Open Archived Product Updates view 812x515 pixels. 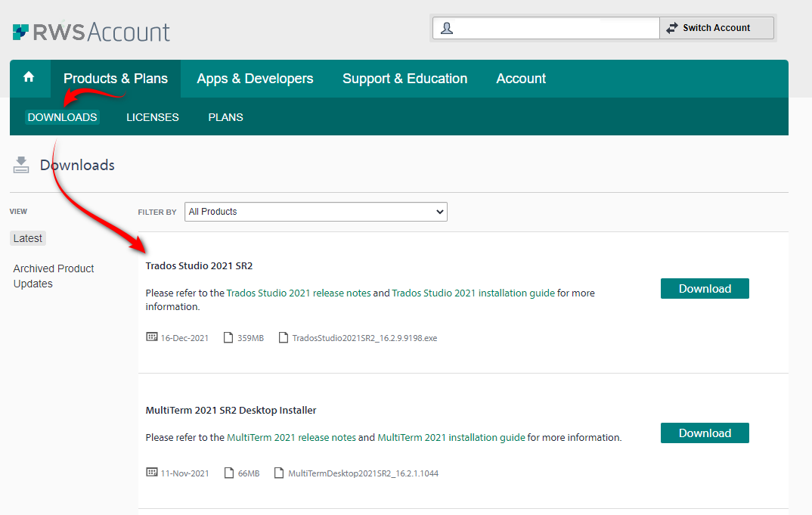click(x=54, y=276)
